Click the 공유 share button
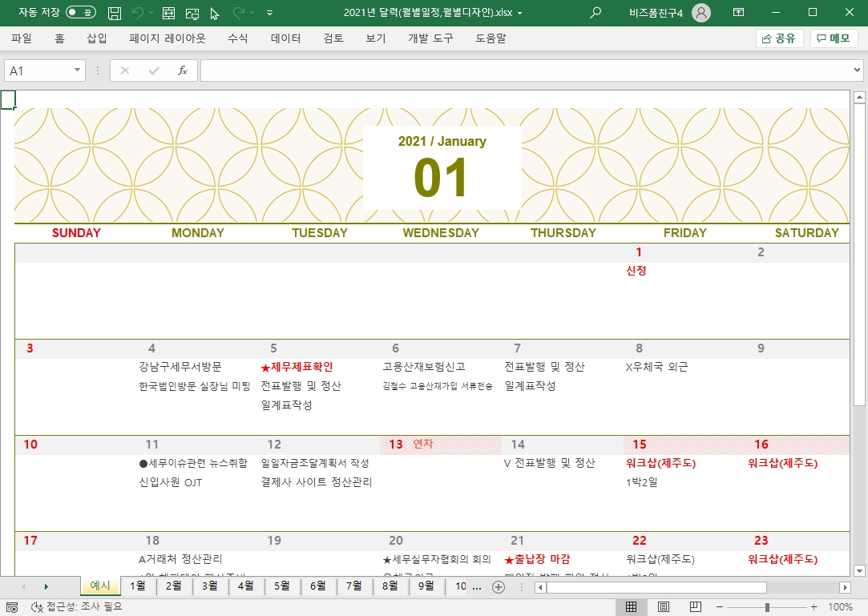This screenshot has height=616, width=868. pos(779,38)
